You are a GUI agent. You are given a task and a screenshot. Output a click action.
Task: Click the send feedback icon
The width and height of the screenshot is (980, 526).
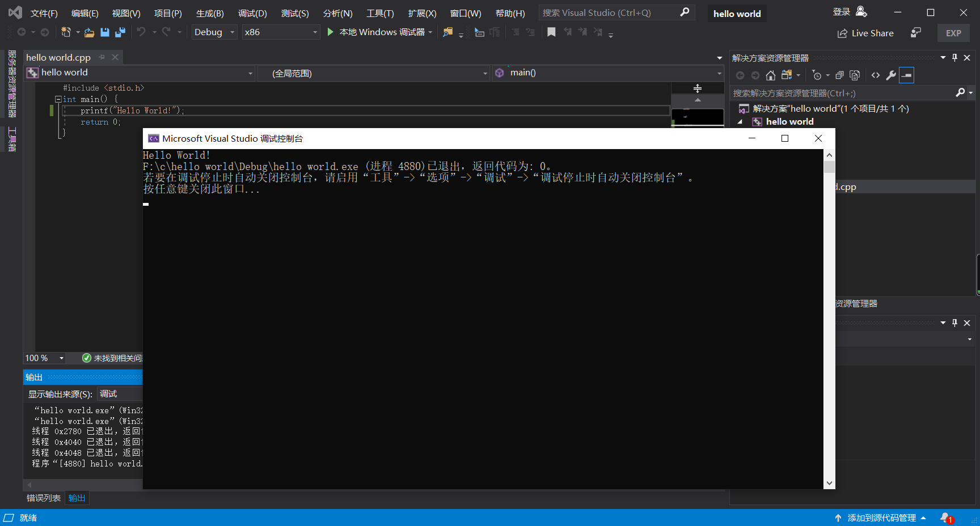point(916,33)
